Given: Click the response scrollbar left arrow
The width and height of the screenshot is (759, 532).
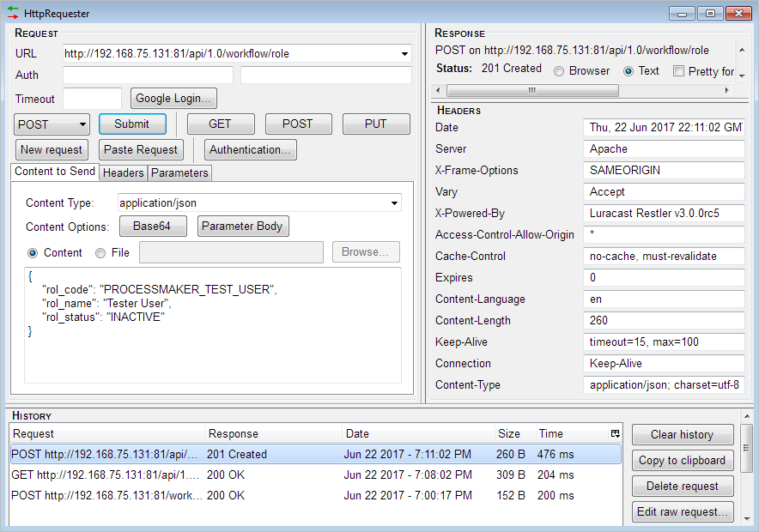Looking at the screenshot, I should pos(440,90).
